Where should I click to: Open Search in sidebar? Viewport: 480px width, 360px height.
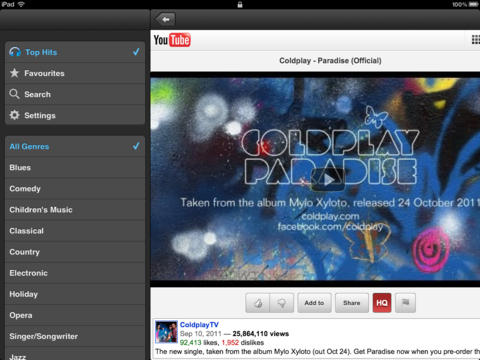75,94
